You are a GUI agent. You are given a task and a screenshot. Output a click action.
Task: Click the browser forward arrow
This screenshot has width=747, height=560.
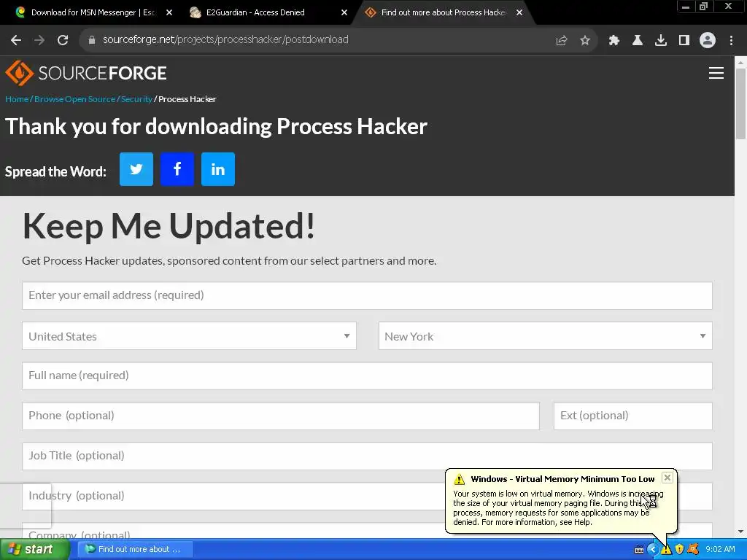pos(39,40)
